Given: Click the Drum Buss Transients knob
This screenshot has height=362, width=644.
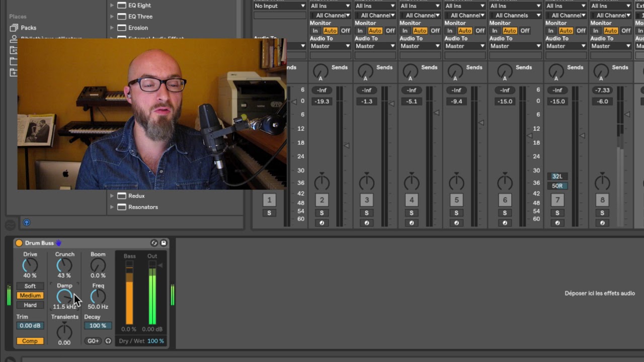Looking at the screenshot, I should pyautogui.click(x=64, y=331).
